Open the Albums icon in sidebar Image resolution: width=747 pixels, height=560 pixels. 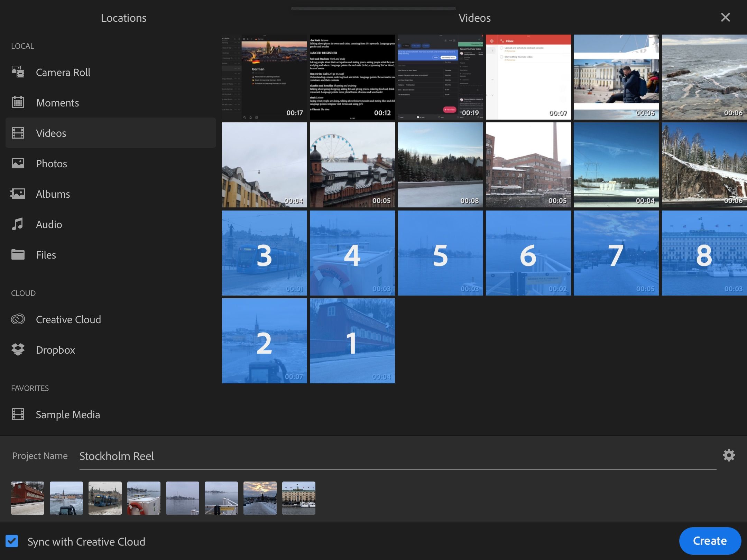pyautogui.click(x=18, y=194)
